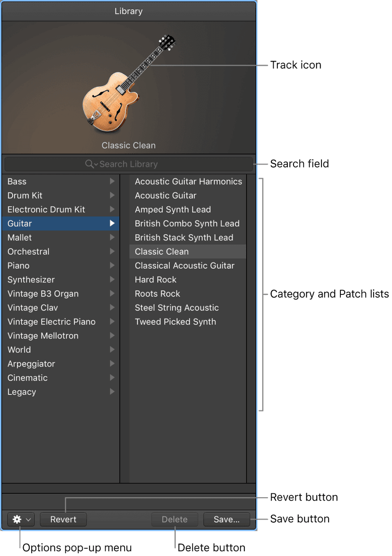
Task: Choose the Hard Rock patch
Action: tap(187, 279)
